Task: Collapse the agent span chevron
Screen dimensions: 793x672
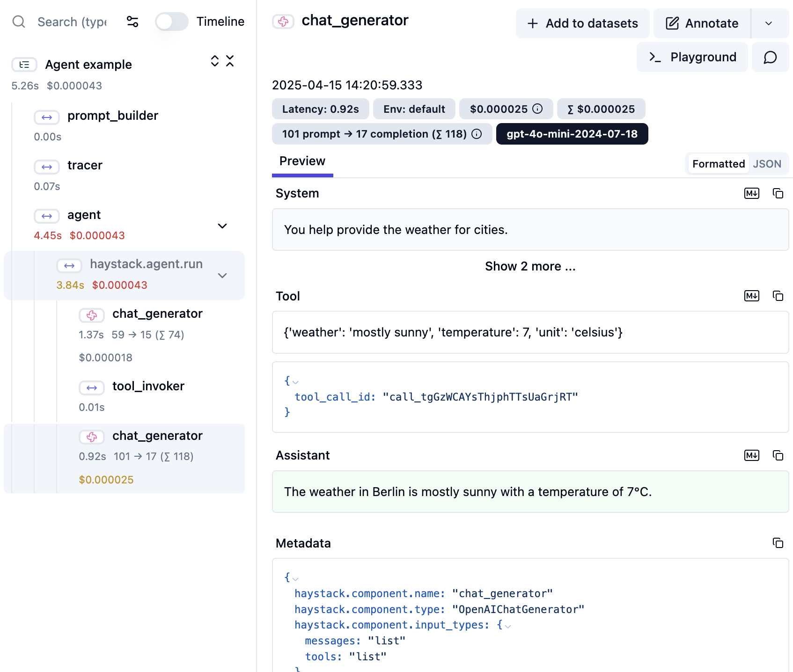Action: click(222, 226)
